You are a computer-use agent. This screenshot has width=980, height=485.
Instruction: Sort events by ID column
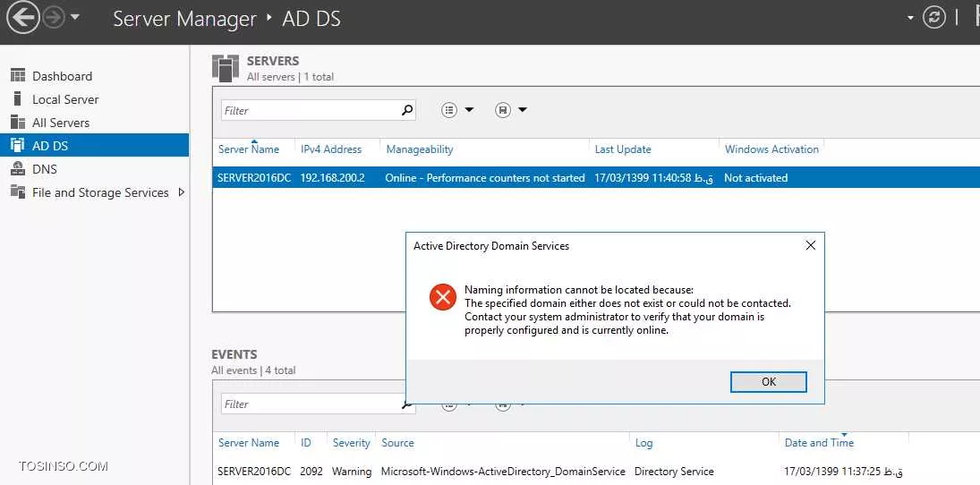pyautogui.click(x=305, y=443)
